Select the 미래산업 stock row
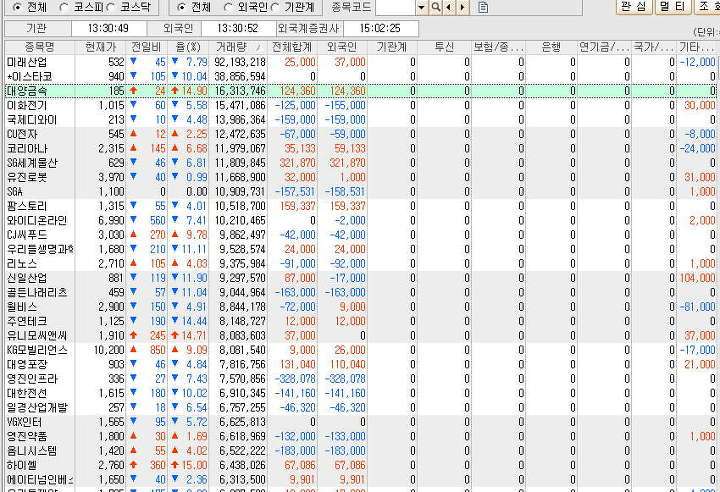 360,62
